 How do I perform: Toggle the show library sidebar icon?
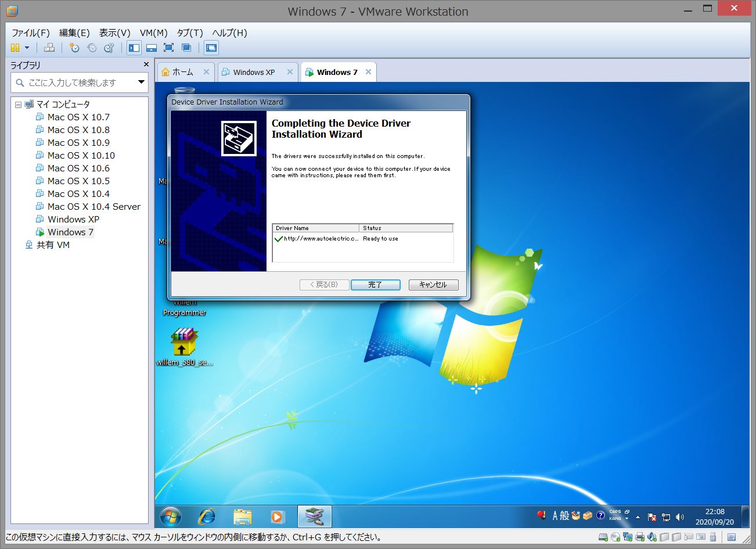[x=134, y=48]
